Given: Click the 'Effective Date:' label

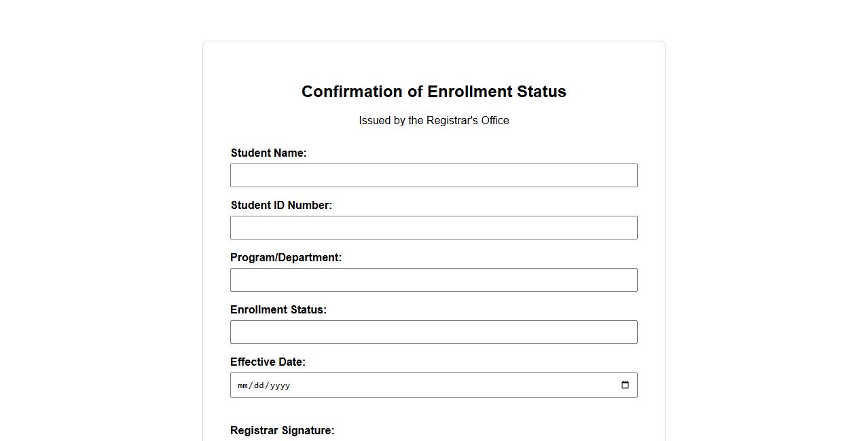Looking at the screenshot, I should pos(268,362).
